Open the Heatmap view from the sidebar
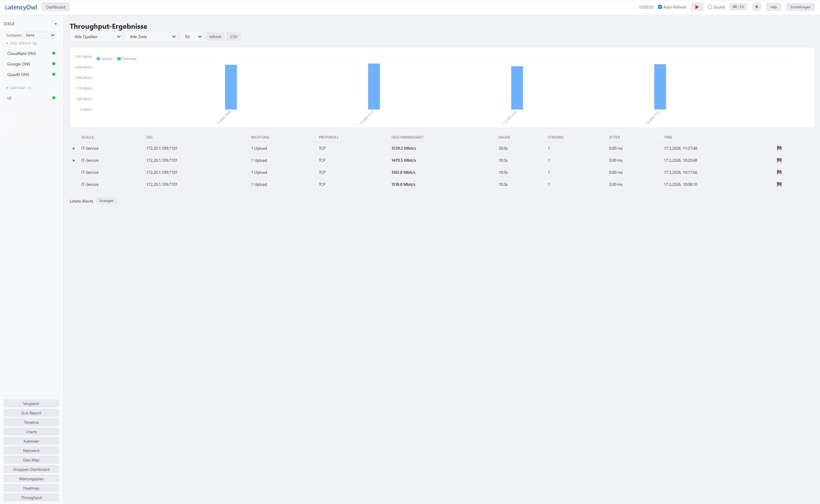This screenshot has width=820, height=504. coord(31,488)
